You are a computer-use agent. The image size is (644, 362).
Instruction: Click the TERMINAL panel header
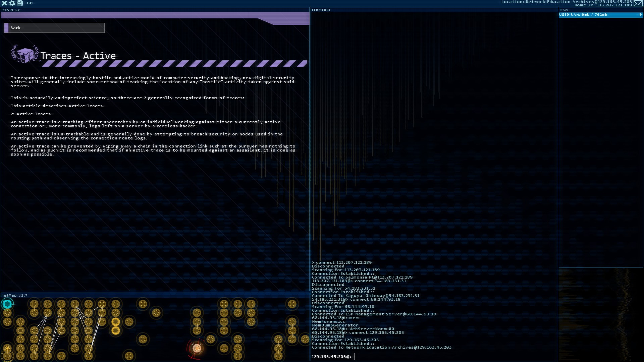coord(321,10)
